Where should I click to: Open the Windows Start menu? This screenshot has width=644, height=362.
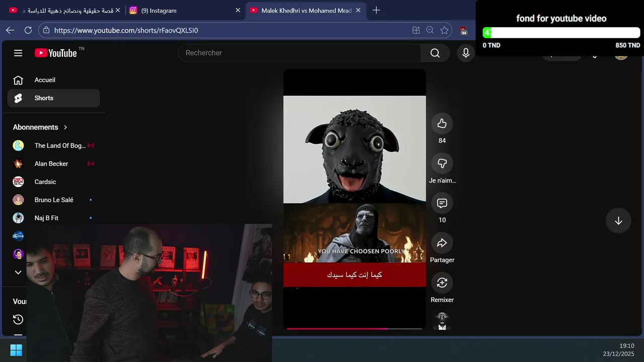point(16,350)
